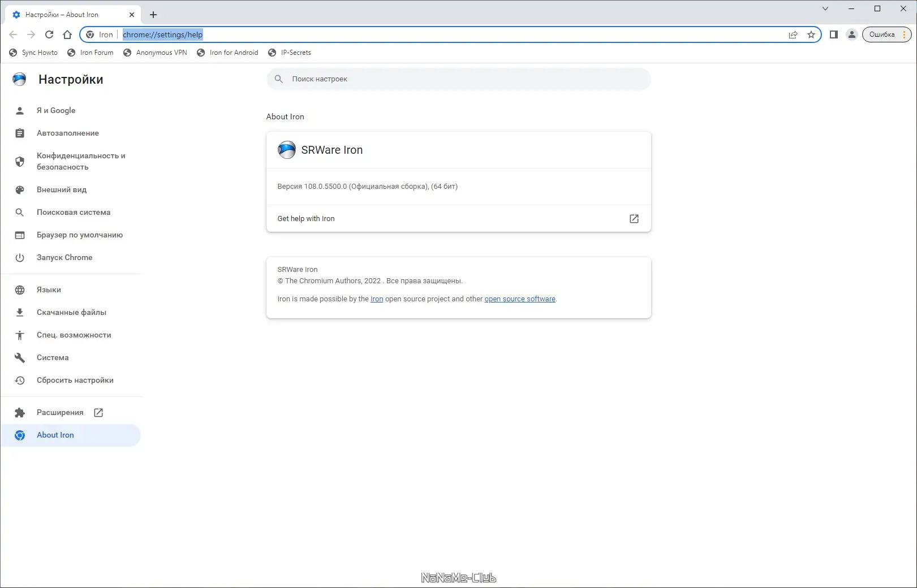Close the Настройки – About Iron tab
The width and height of the screenshot is (917, 588).
coord(132,15)
